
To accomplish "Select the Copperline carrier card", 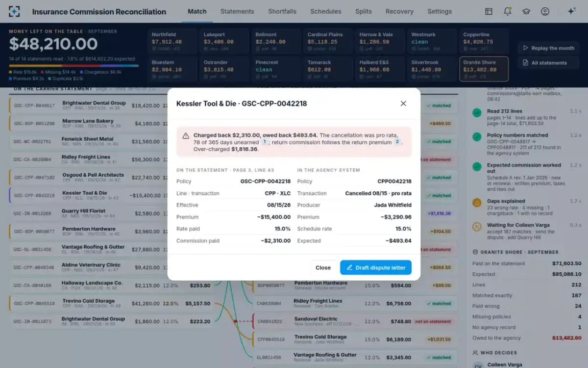I will tap(484, 41).
